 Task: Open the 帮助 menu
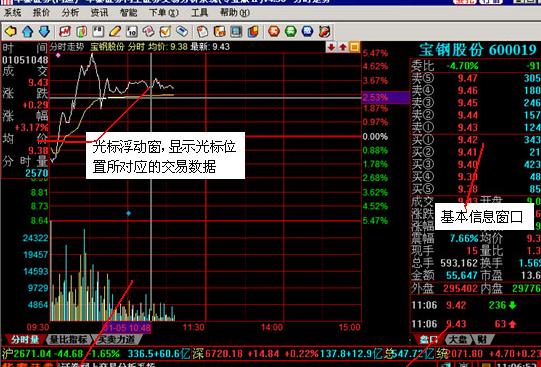point(235,13)
